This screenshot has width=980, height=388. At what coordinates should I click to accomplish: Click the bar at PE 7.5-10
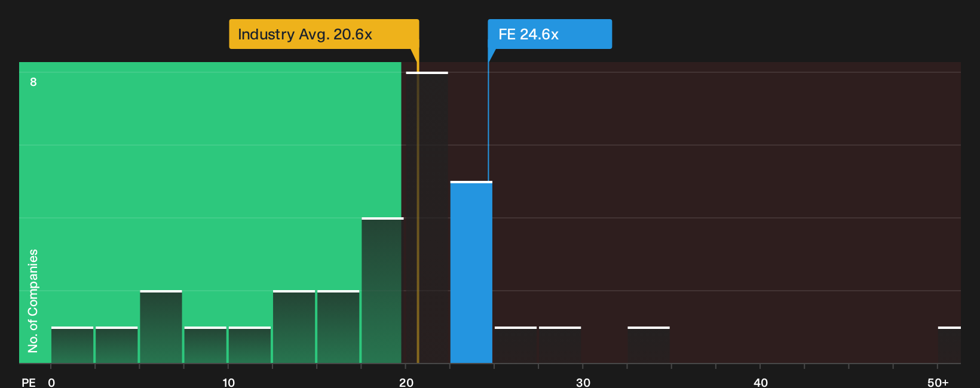pyautogui.click(x=205, y=345)
